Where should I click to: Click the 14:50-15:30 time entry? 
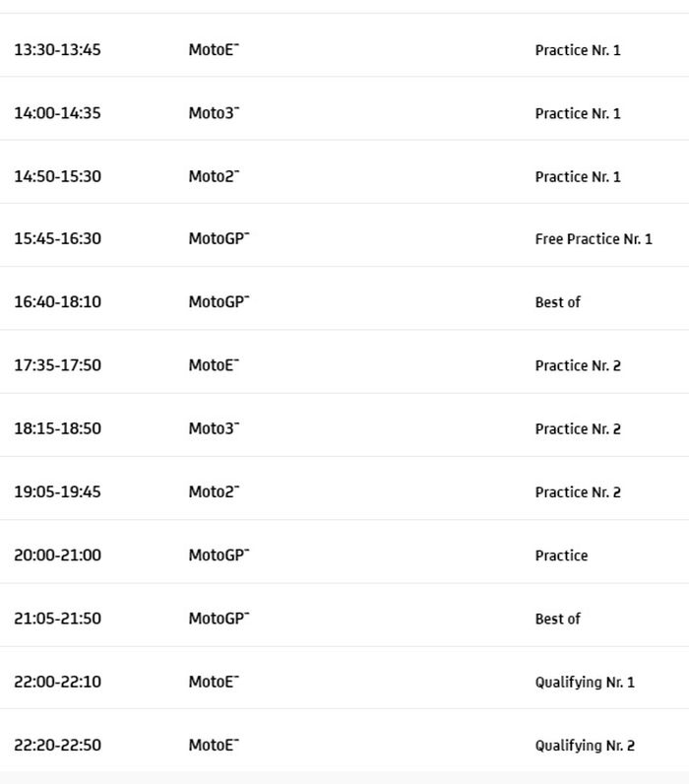pyautogui.click(x=57, y=176)
